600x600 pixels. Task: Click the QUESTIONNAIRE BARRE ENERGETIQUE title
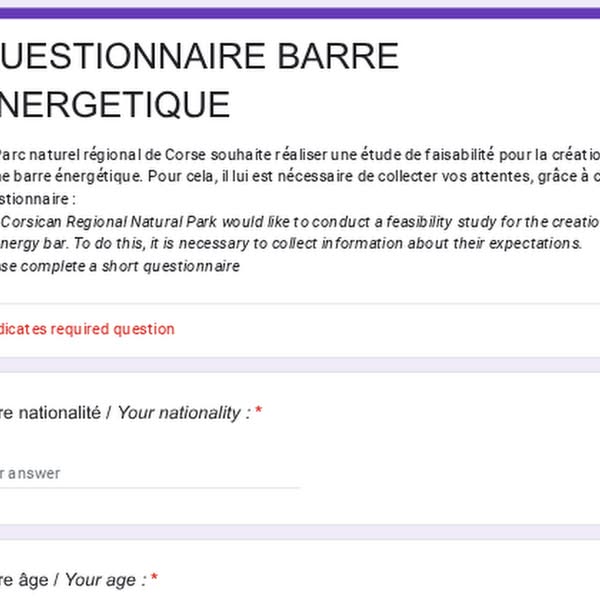[200, 80]
